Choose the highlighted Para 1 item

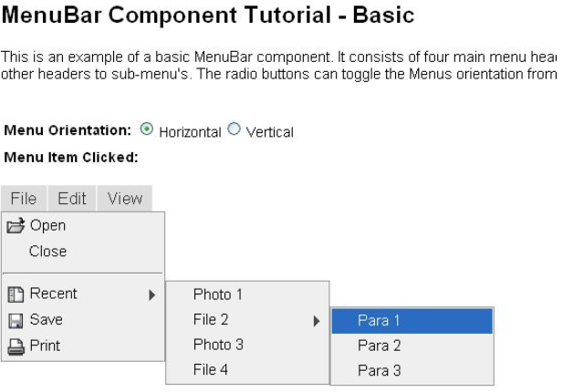pyautogui.click(x=379, y=321)
